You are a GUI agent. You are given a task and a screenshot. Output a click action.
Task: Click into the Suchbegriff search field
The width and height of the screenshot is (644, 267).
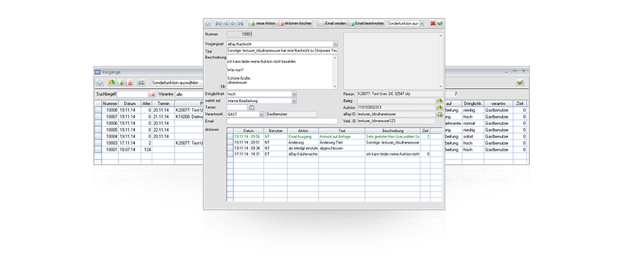point(134,94)
